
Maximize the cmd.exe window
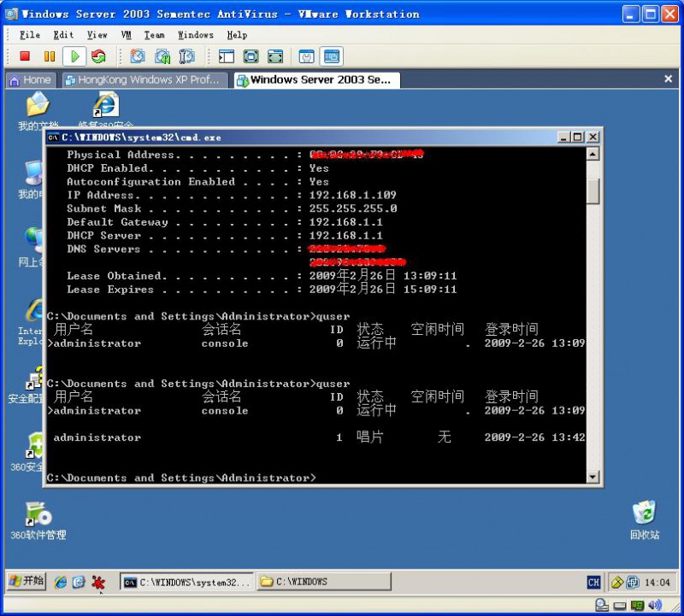[x=578, y=138]
